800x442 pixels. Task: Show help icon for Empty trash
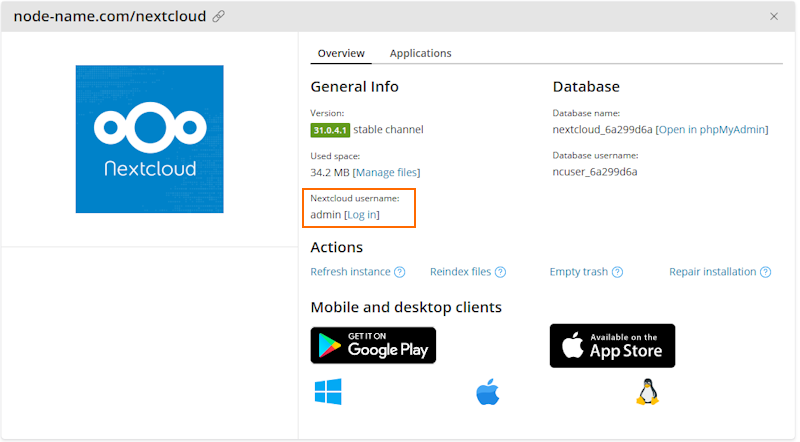(x=617, y=272)
